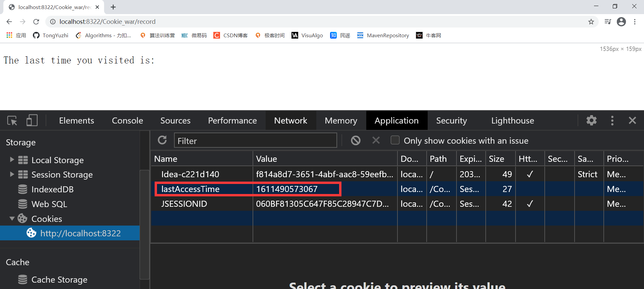The width and height of the screenshot is (644, 289).
Task: Close the localhost:8322 tab
Action: 97,7
